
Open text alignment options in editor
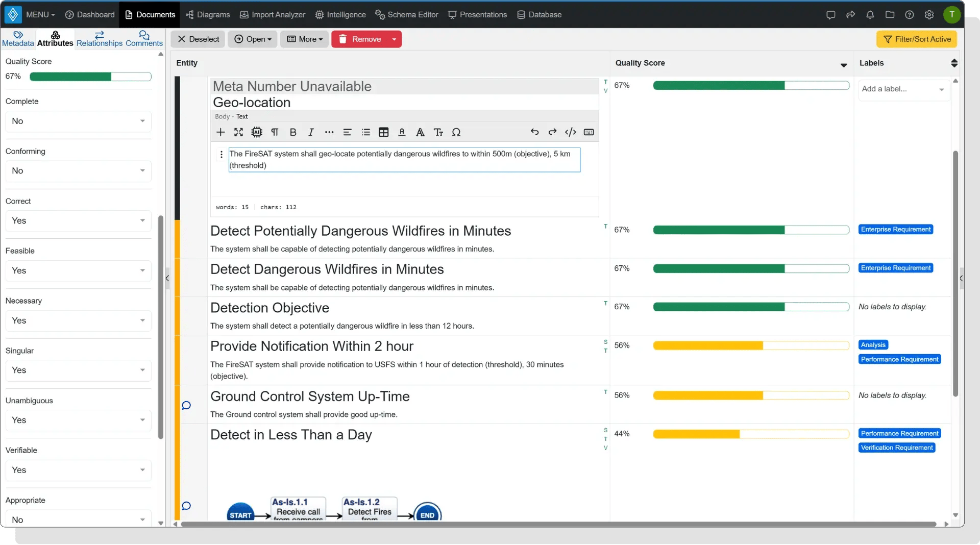coord(348,132)
